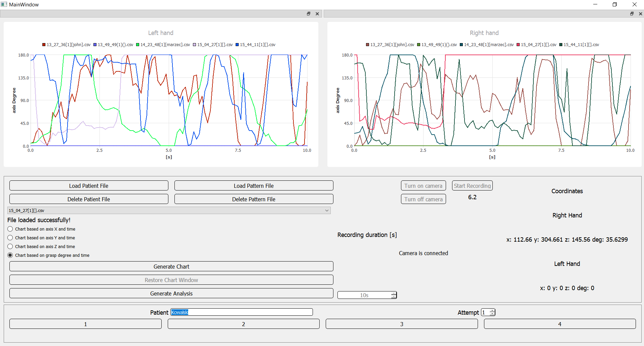Click the button labeled 4

click(560, 324)
